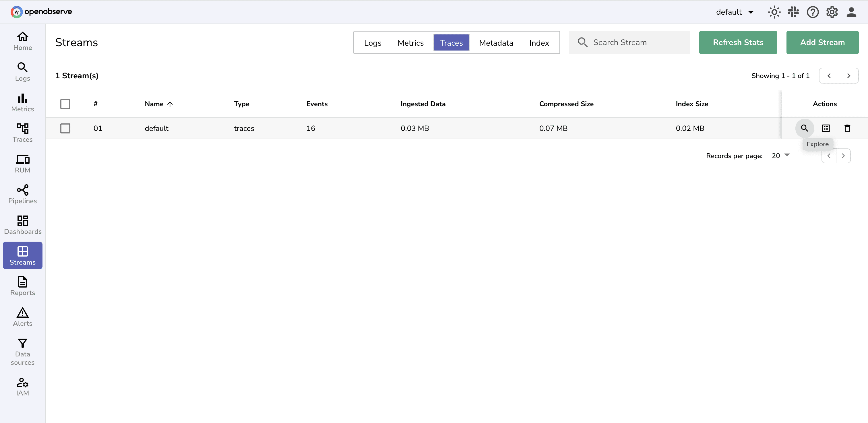The height and width of the screenshot is (423, 868).
Task: Open stream details list icon
Action: pos(826,128)
